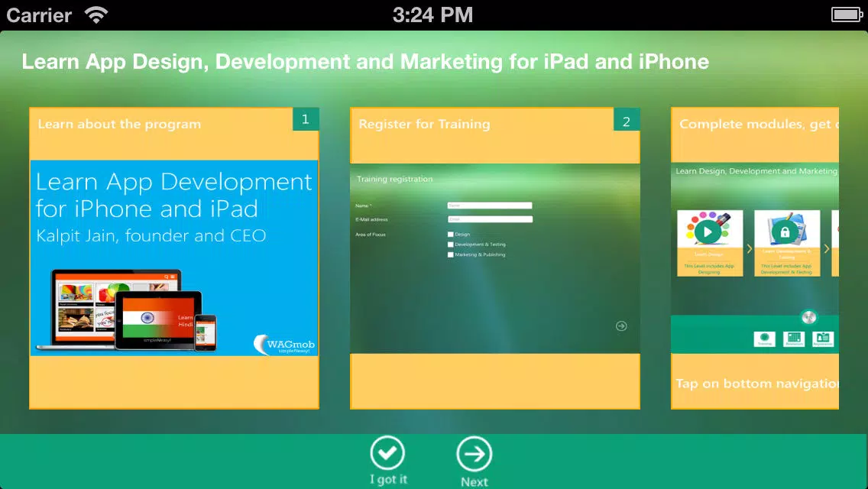
Task: Tap 'I got it' label
Action: coord(389,480)
